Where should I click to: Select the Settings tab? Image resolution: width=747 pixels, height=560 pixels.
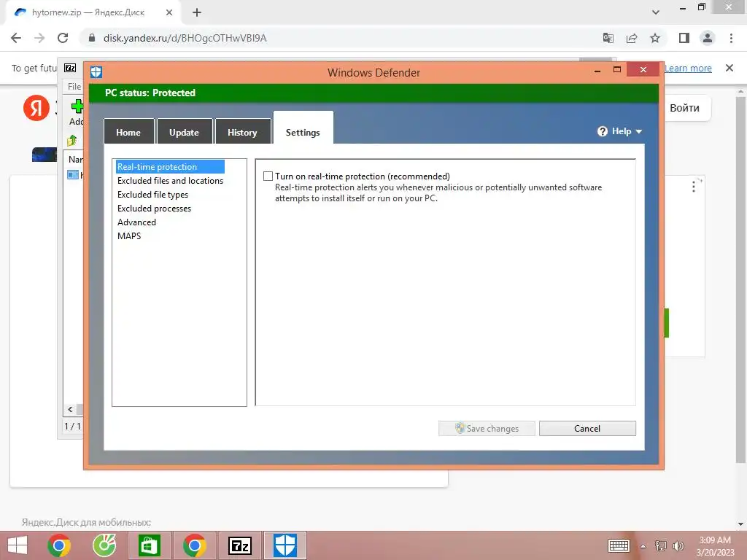tap(303, 129)
